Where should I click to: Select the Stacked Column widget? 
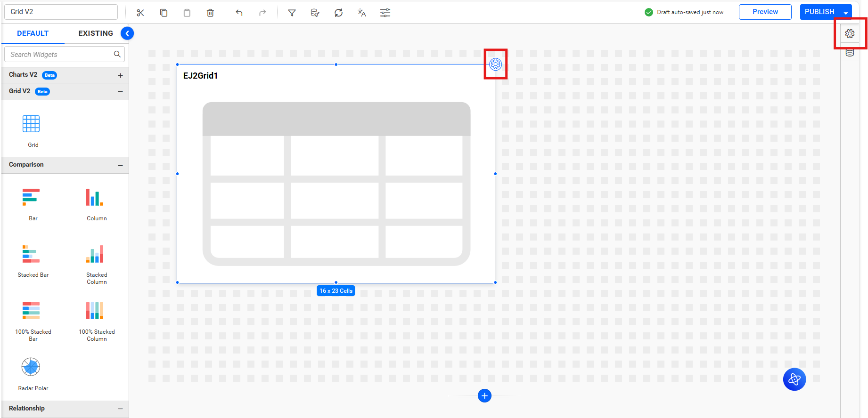[96, 265]
